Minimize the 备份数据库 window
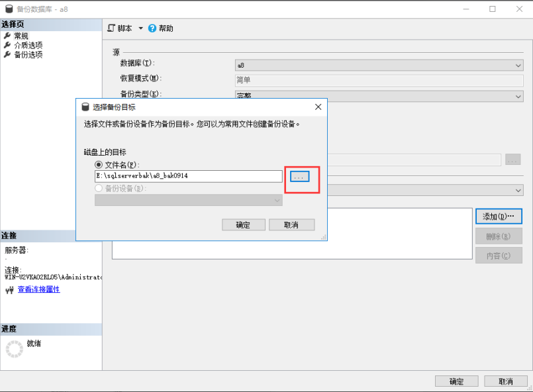 (466, 9)
